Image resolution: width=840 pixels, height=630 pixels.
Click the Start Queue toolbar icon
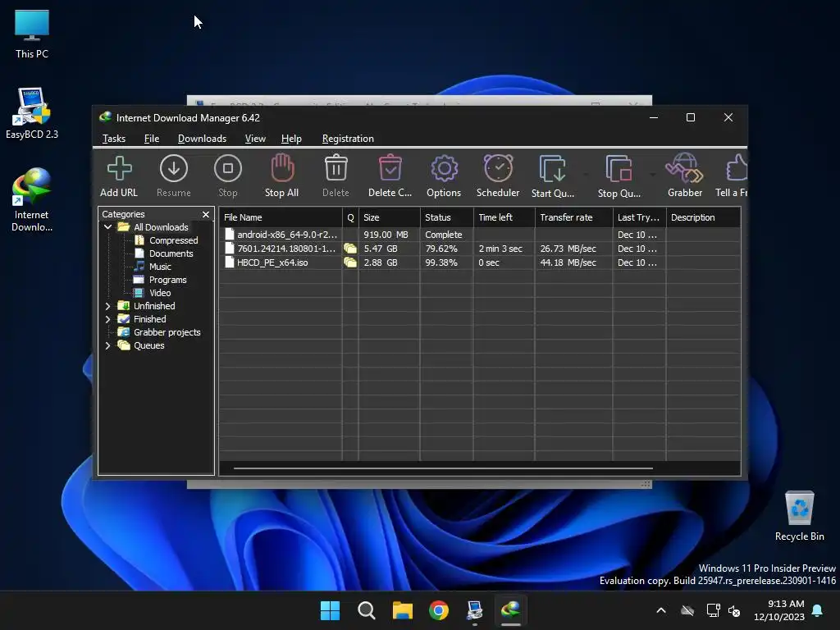coord(552,176)
